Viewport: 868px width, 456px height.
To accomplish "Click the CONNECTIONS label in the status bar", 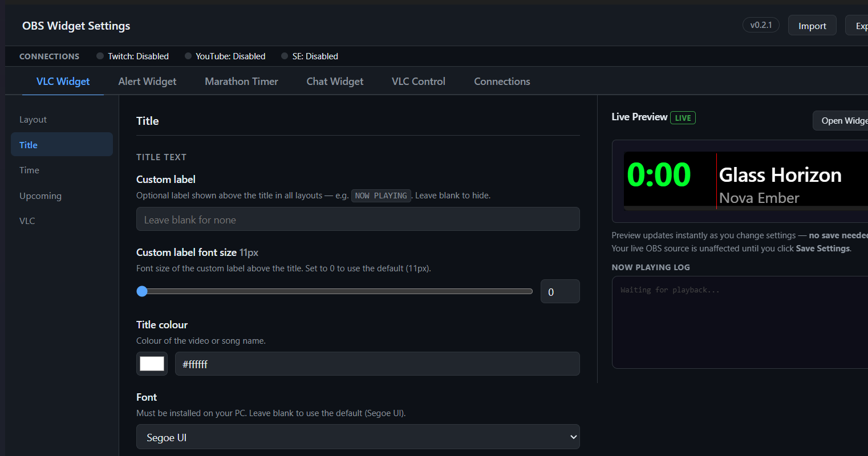I will (x=50, y=56).
